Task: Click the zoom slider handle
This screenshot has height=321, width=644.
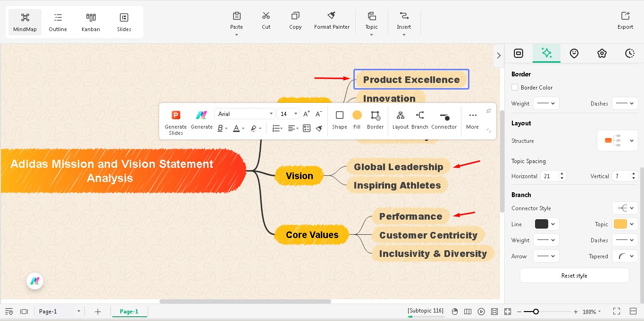Action: [x=536, y=312]
